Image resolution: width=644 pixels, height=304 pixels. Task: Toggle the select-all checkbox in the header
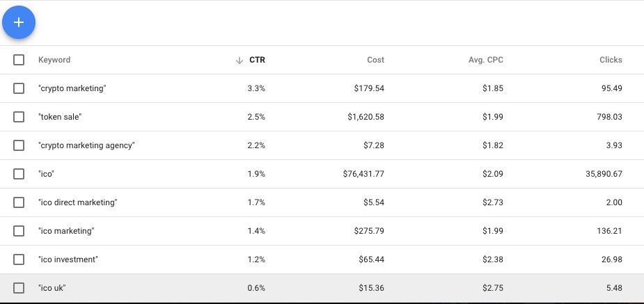coord(19,60)
